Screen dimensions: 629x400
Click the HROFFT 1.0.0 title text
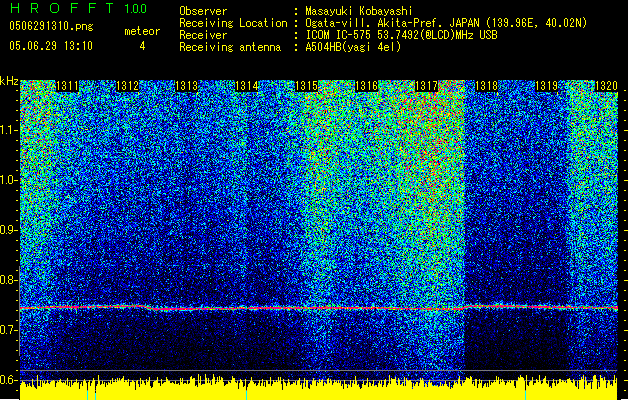pos(78,8)
